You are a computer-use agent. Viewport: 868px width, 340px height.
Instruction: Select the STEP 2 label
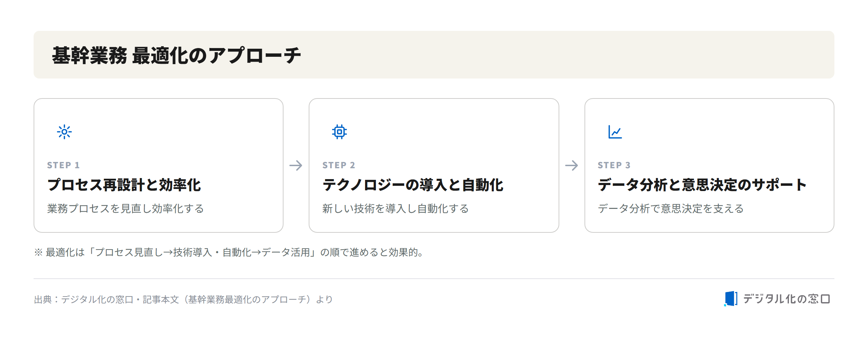339,165
